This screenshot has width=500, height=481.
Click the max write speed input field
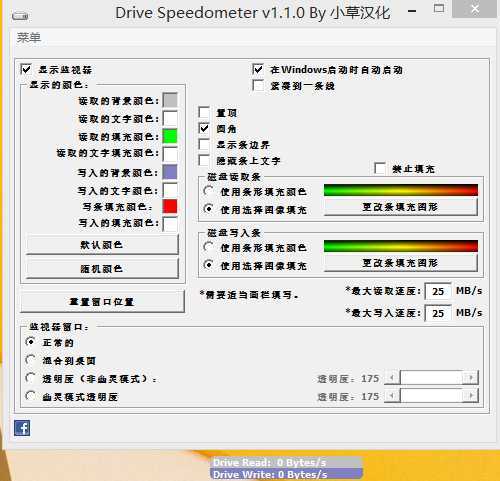point(438,313)
